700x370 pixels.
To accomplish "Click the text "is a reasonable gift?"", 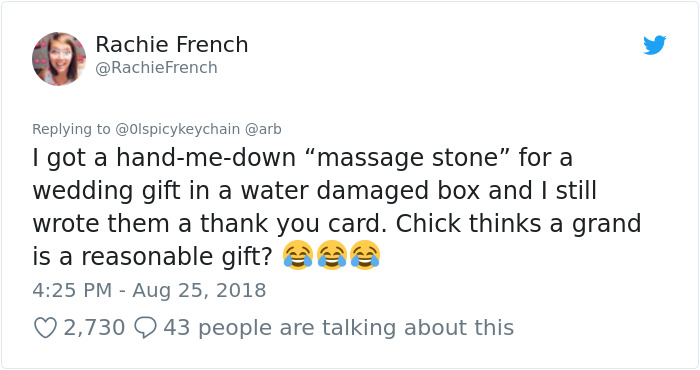I will coord(152,257).
